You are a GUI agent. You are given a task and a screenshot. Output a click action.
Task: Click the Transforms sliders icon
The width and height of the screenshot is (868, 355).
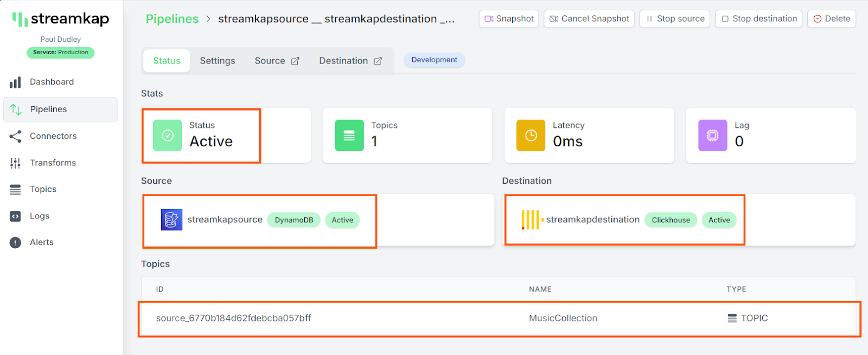click(15, 163)
